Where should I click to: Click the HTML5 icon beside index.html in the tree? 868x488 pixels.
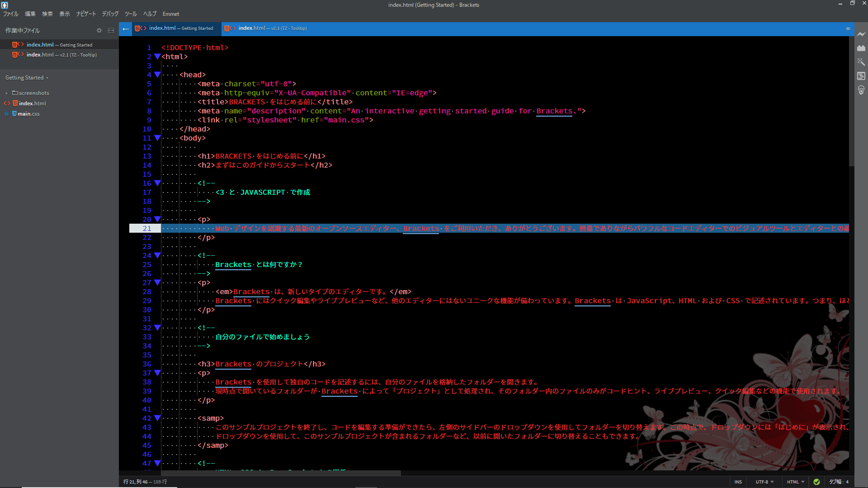pyautogui.click(x=15, y=103)
